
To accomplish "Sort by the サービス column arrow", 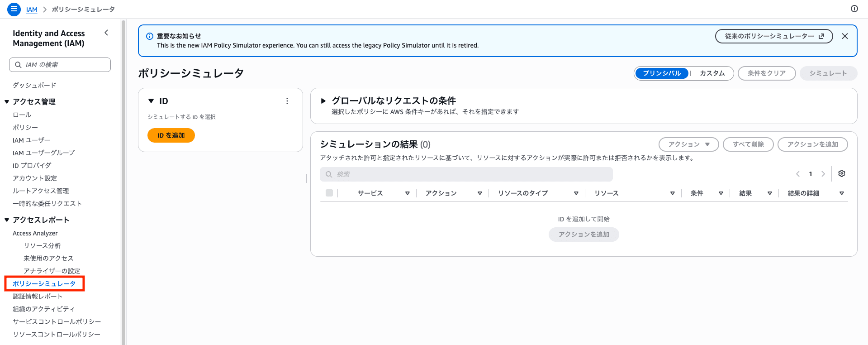I will (x=408, y=193).
